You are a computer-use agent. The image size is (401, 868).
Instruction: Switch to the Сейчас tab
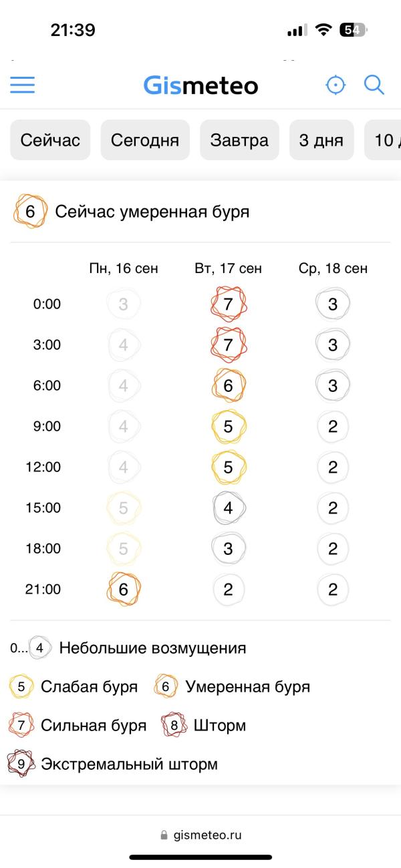click(x=50, y=140)
